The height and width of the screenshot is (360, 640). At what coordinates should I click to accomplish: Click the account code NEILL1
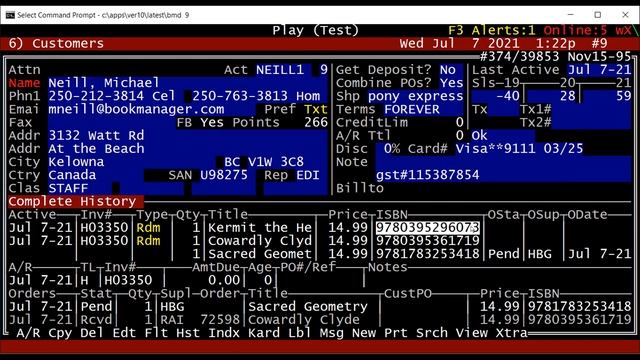tap(280, 70)
